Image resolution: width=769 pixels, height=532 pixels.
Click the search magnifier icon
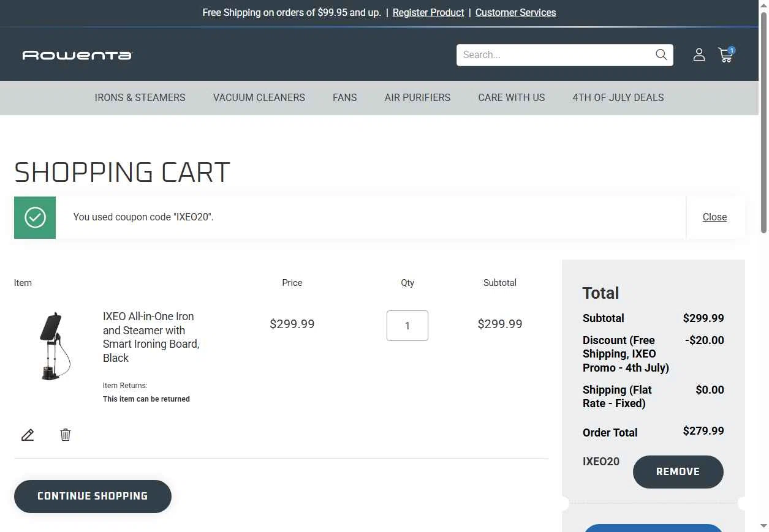[661, 54]
